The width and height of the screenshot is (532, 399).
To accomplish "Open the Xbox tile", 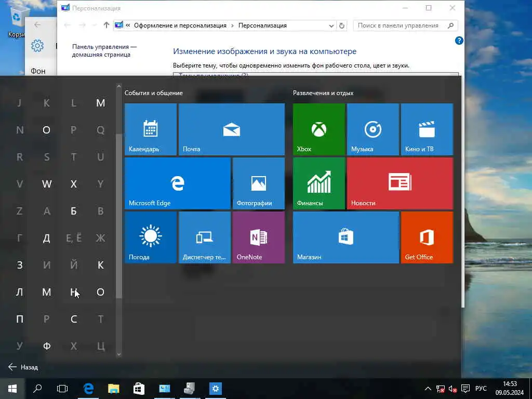I will 319,129.
